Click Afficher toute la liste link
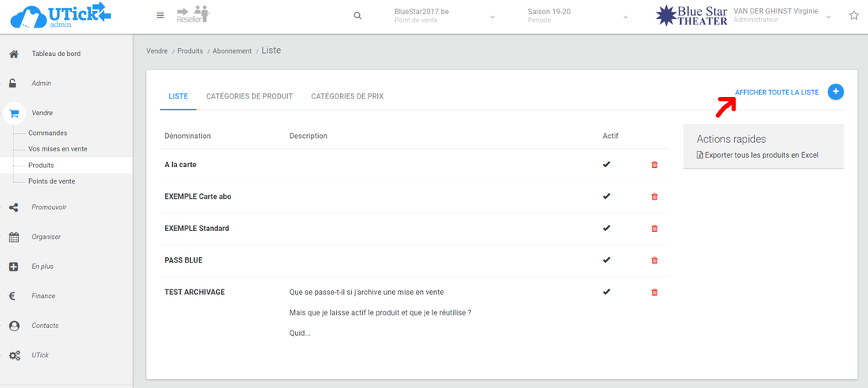Image resolution: width=868 pixels, height=388 pixels. [x=776, y=92]
